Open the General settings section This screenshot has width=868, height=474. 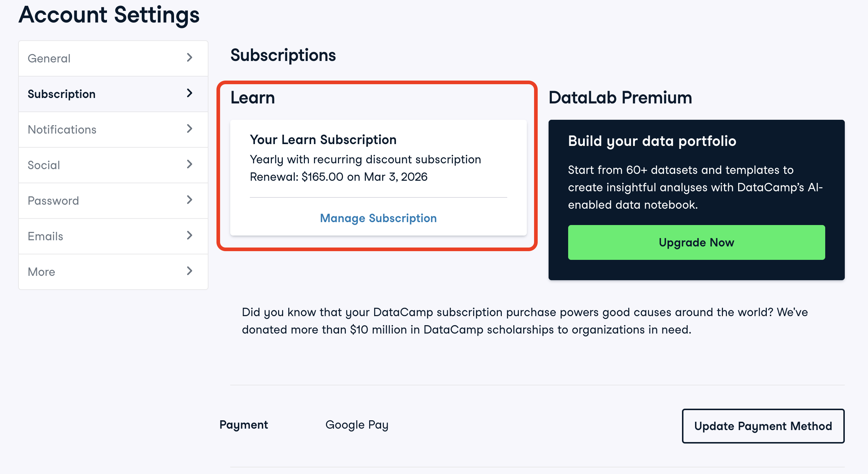pos(49,58)
